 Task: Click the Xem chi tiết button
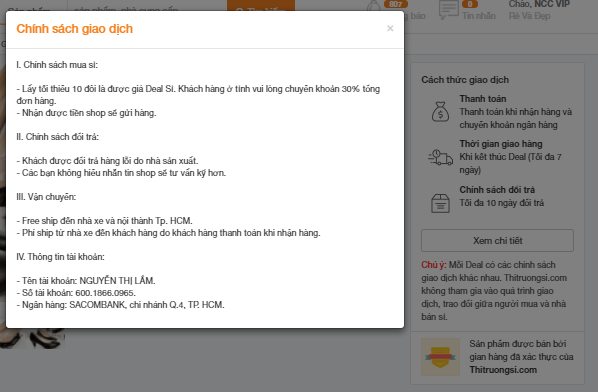(x=497, y=241)
